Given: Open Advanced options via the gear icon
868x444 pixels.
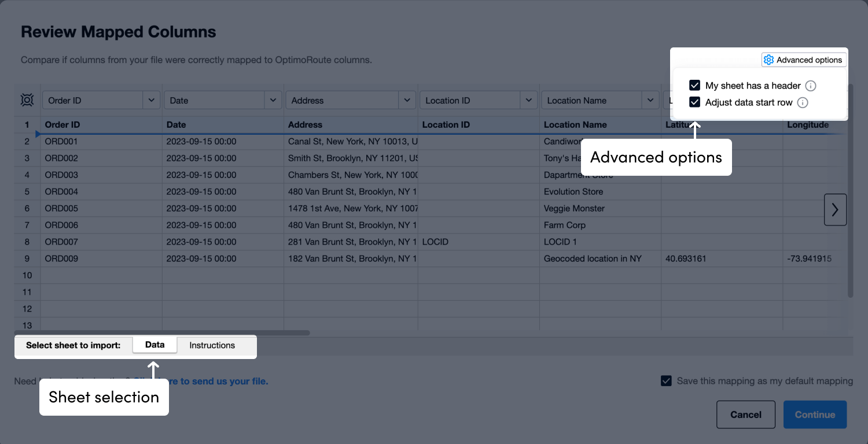Looking at the screenshot, I should (768, 60).
